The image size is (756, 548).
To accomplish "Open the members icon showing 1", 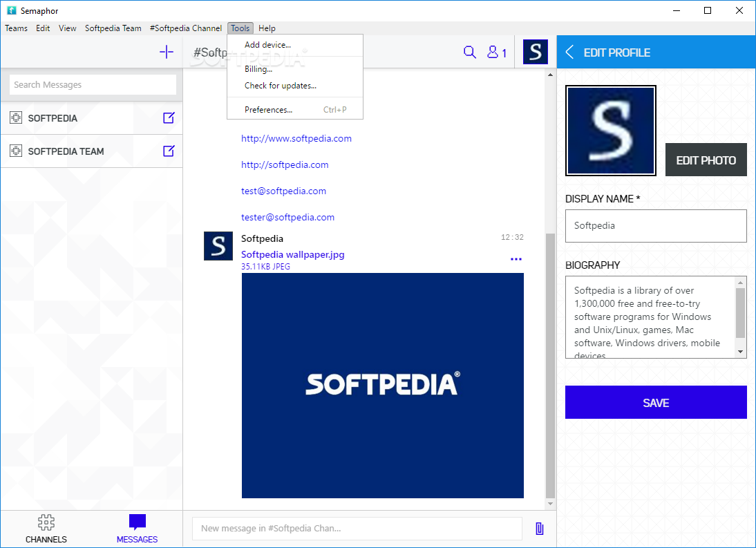I will 497,52.
